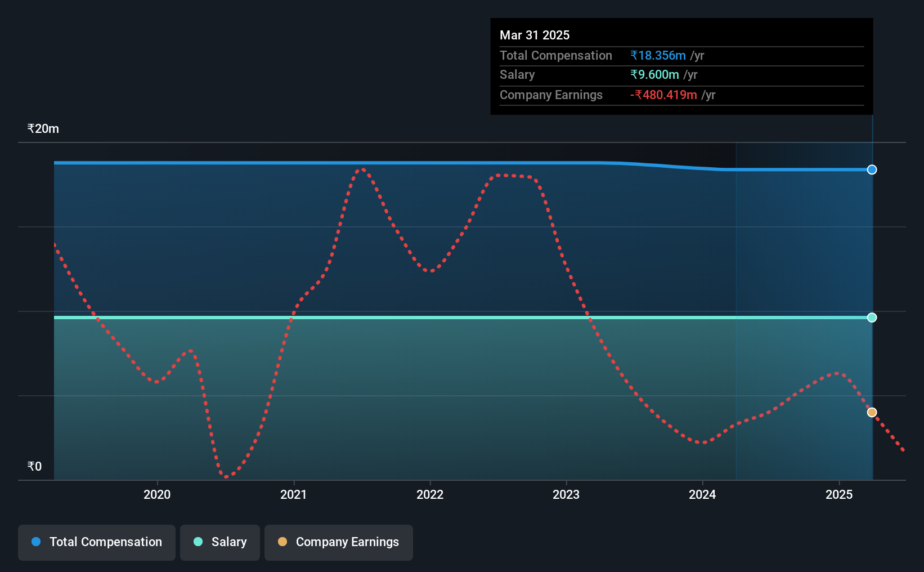Click the Mar 31 2025 tooltip date
924x572 pixels.
pyautogui.click(x=535, y=35)
